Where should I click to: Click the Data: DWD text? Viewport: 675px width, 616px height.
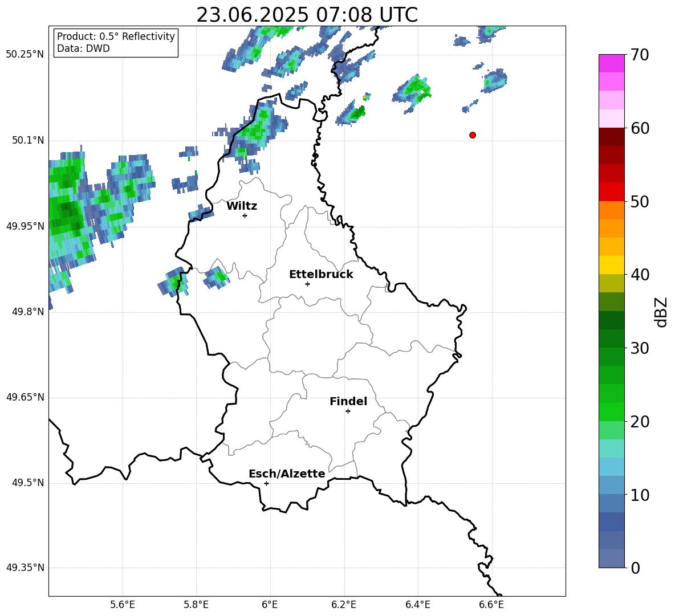[83, 48]
